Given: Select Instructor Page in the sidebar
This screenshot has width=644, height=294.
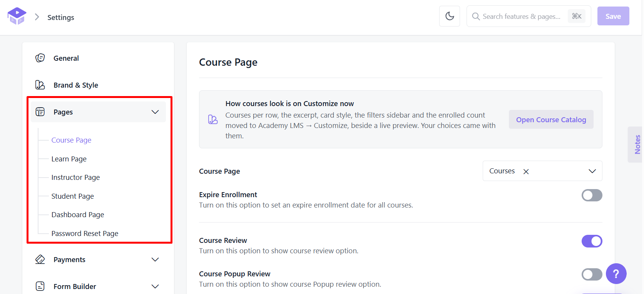Looking at the screenshot, I should click(75, 177).
